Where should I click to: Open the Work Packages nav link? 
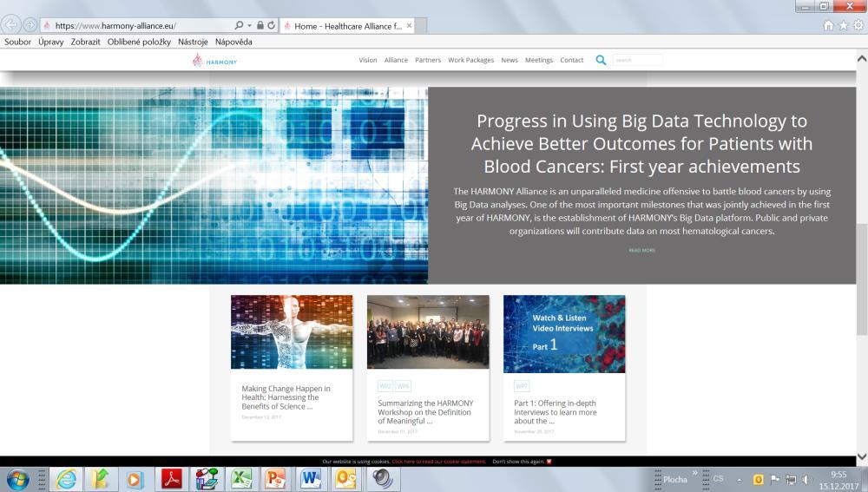(470, 61)
